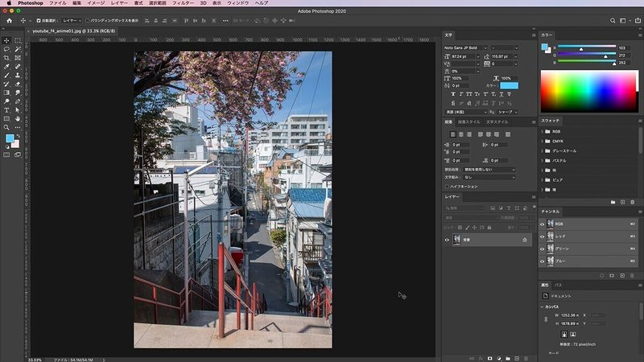Select the Healing Brush tool
This screenshot has height=362, width=644.
tap(18, 67)
